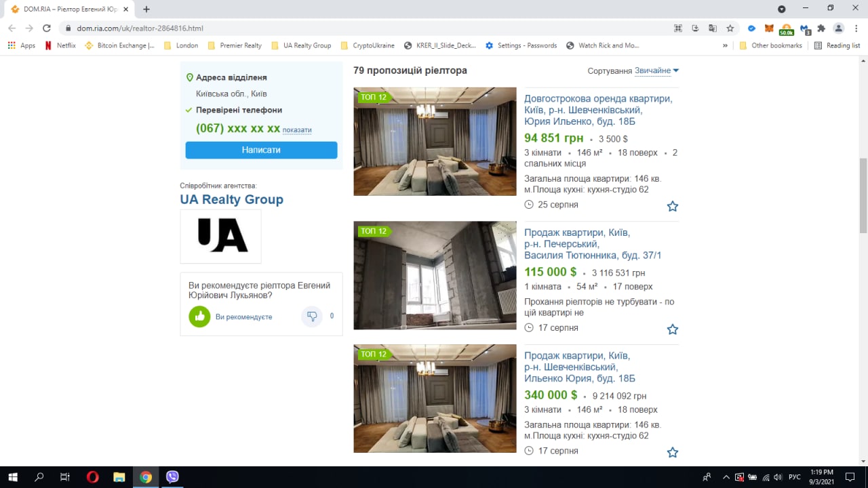
Task: Open the Settings - Passwords bookmark
Action: [521, 45]
